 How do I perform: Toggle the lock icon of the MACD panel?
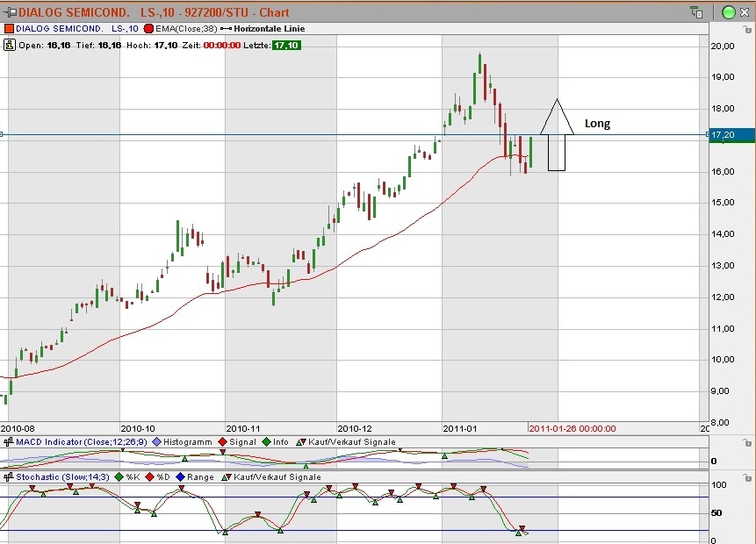(x=747, y=442)
